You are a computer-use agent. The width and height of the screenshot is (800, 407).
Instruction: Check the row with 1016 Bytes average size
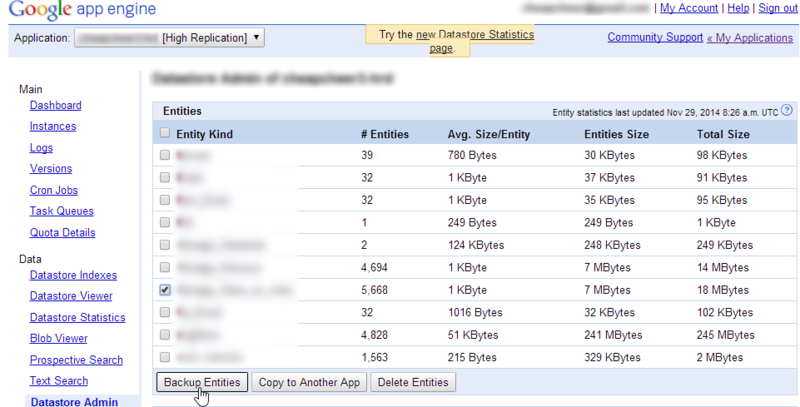(164, 312)
